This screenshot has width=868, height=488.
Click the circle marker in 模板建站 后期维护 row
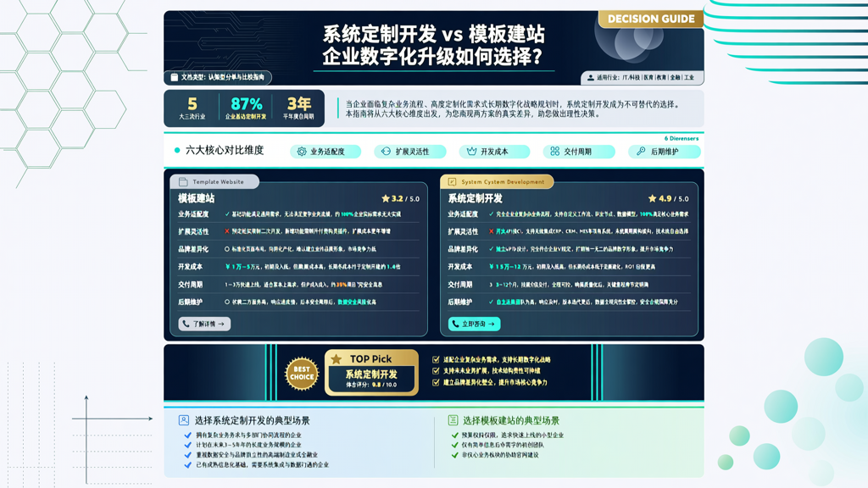tap(227, 302)
